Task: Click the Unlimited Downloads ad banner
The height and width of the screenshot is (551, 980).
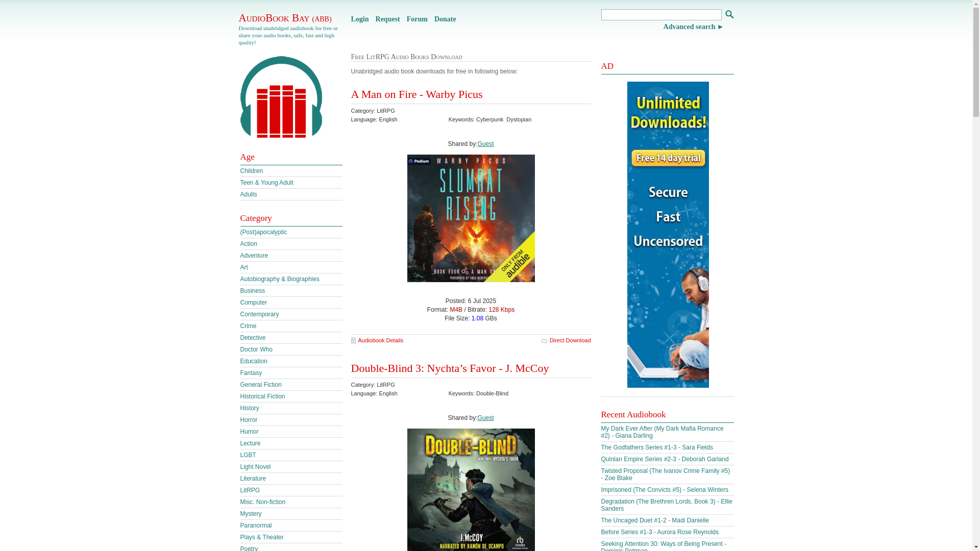Action: (668, 235)
